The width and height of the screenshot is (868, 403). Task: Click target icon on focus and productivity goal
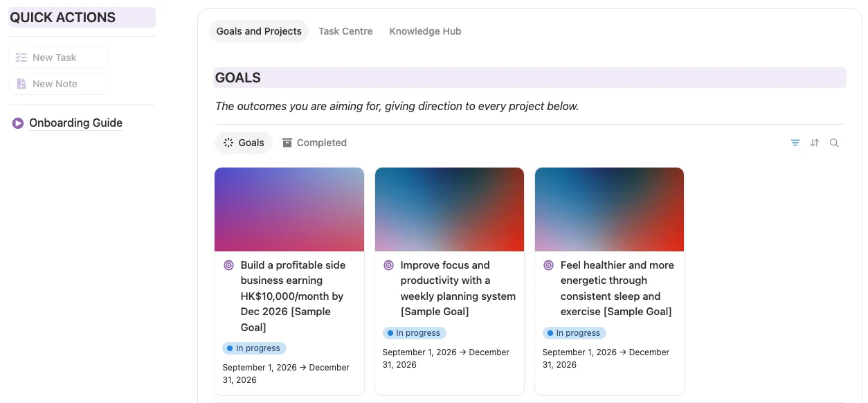(389, 265)
